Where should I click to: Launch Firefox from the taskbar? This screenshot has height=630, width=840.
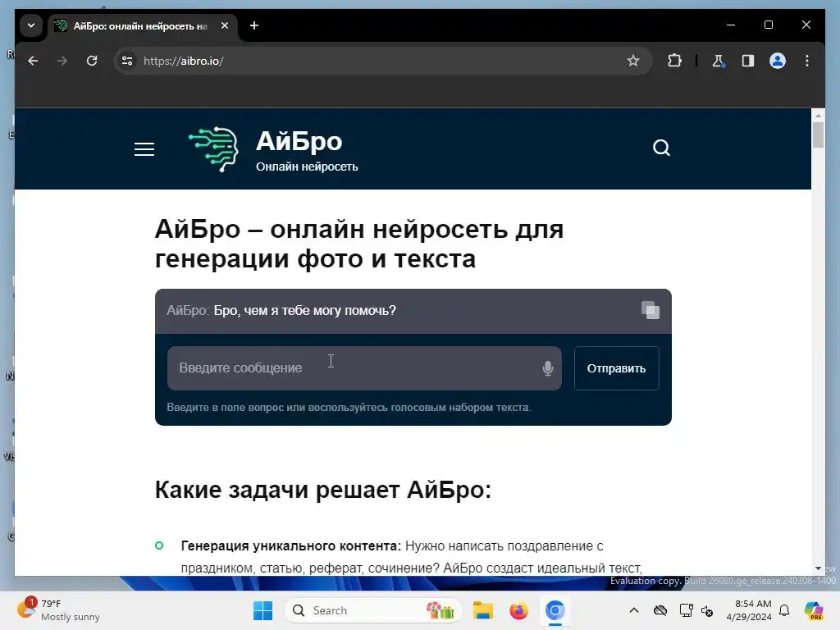[518, 610]
